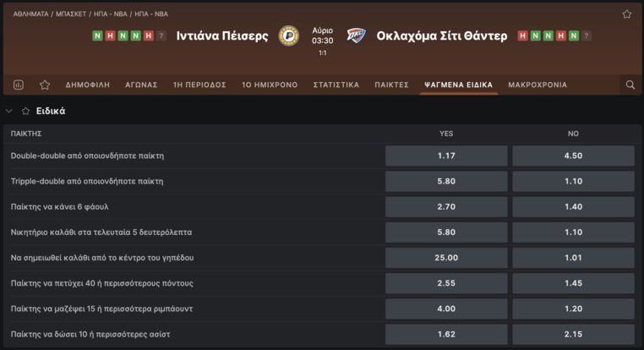The height and width of the screenshot is (350, 644).
Task: Open the ΑΓΩΝΑΣ tab
Action: point(141,85)
